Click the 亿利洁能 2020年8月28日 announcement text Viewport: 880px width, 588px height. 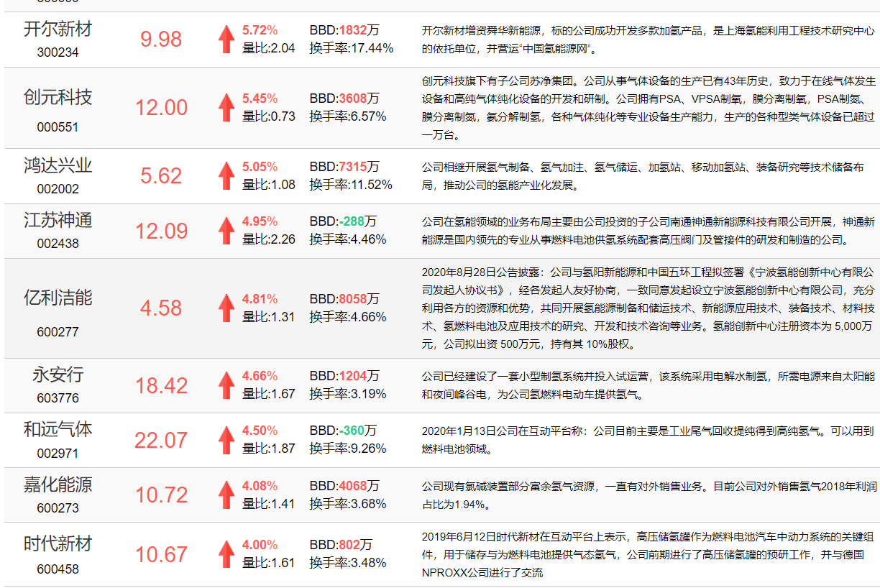pyautogui.click(x=648, y=308)
